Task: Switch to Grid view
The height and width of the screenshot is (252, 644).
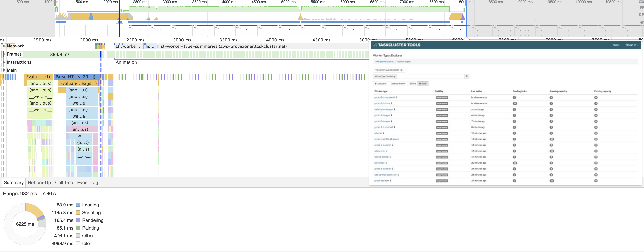Action: [413, 84]
